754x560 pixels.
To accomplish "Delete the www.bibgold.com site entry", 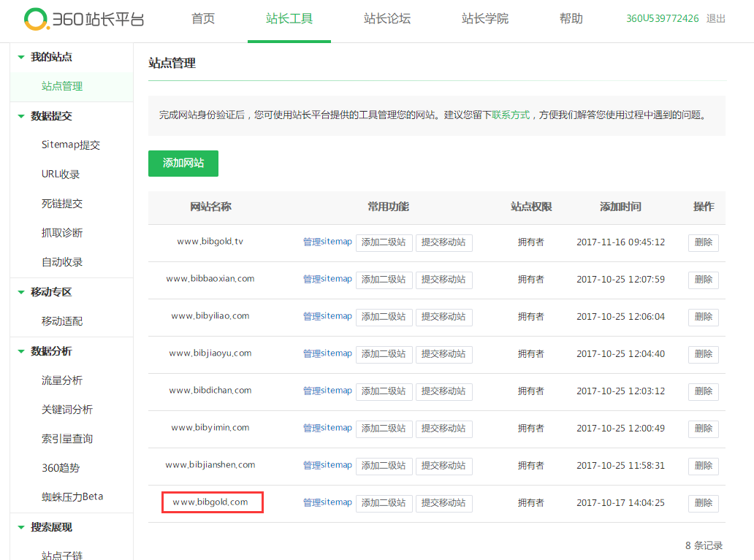I will pos(703,503).
